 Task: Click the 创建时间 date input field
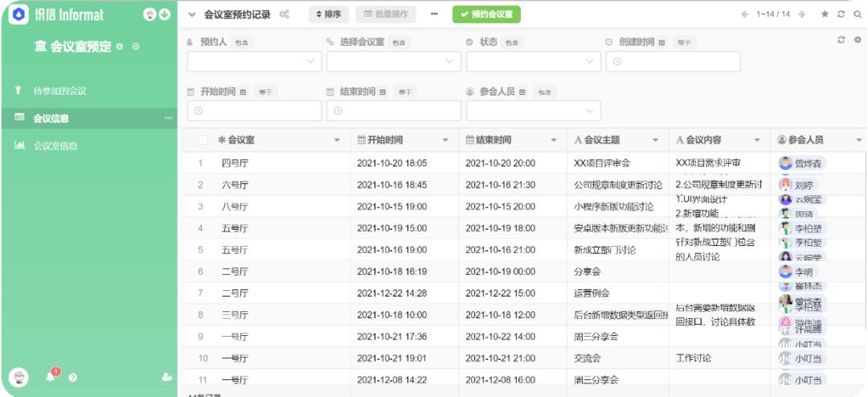point(674,62)
